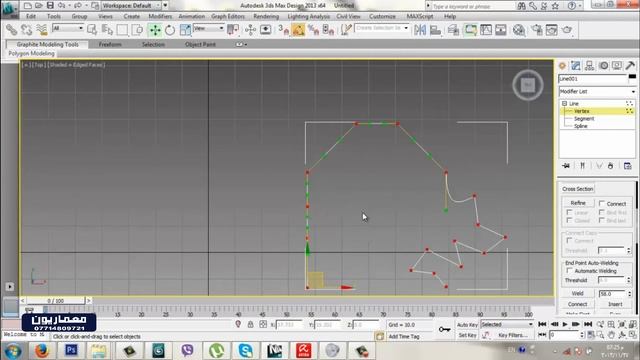
Task: Click the Cross Section button
Action: [578, 189]
